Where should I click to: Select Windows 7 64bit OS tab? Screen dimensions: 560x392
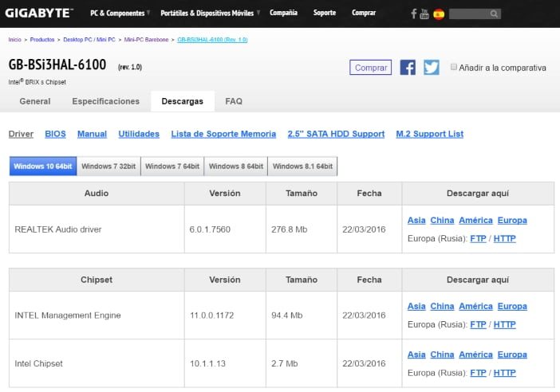(172, 167)
